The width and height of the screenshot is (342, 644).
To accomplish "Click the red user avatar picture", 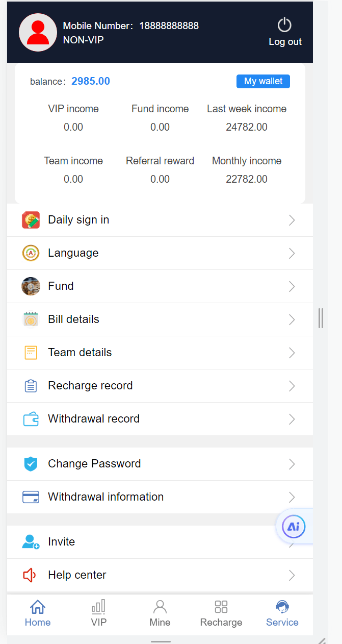I will 38,32.
